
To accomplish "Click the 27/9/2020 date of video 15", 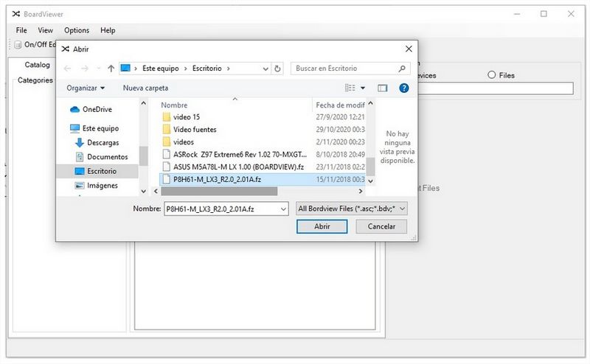I will coord(340,117).
